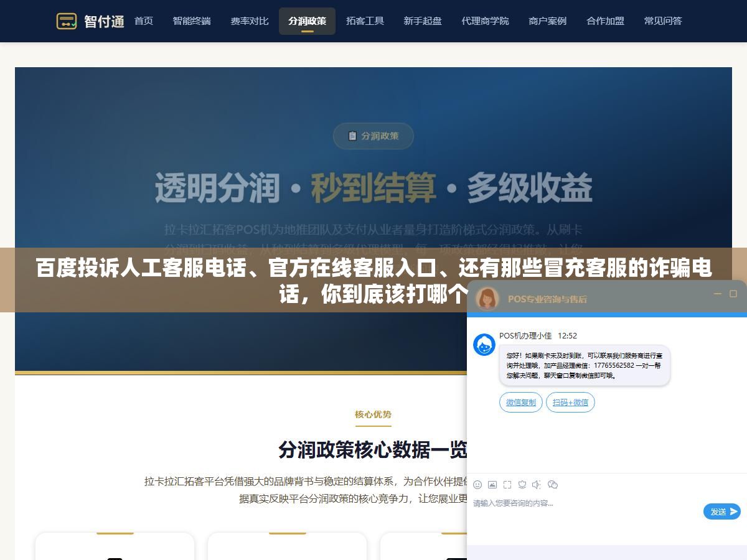747x560 pixels.
Task: Click the agent avatar in chat header
Action: pyautogui.click(x=487, y=299)
